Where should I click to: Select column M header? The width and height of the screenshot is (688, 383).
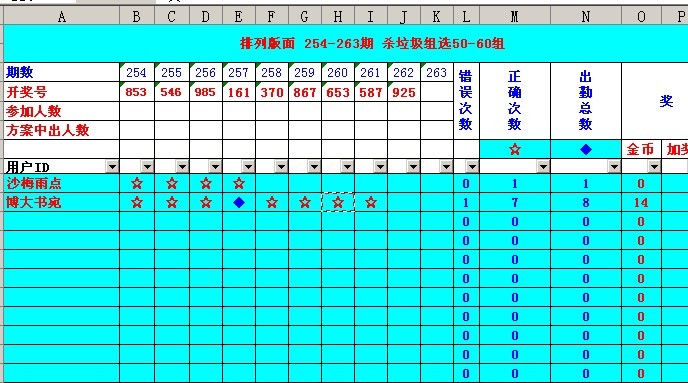click(515, 17)
